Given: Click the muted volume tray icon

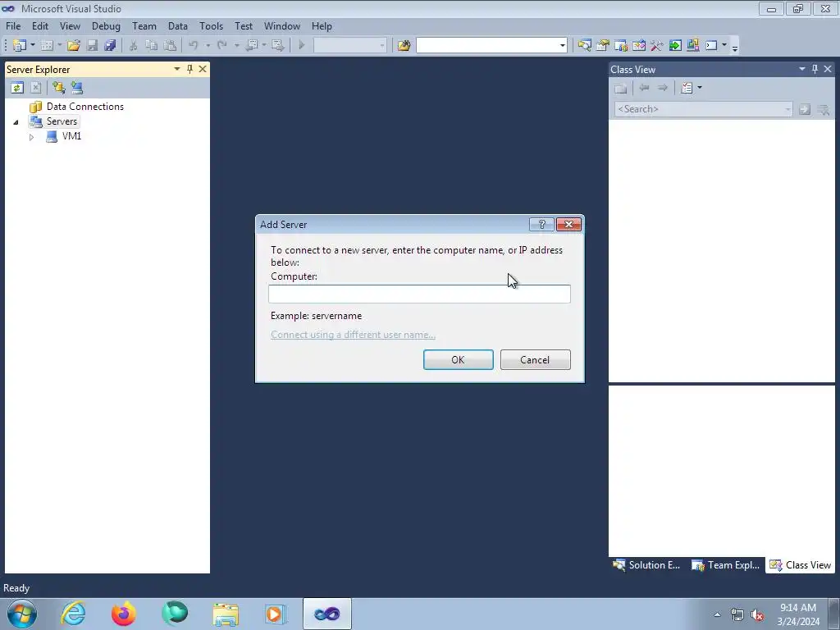Looking at the screenshot, I should coord(757,614).
